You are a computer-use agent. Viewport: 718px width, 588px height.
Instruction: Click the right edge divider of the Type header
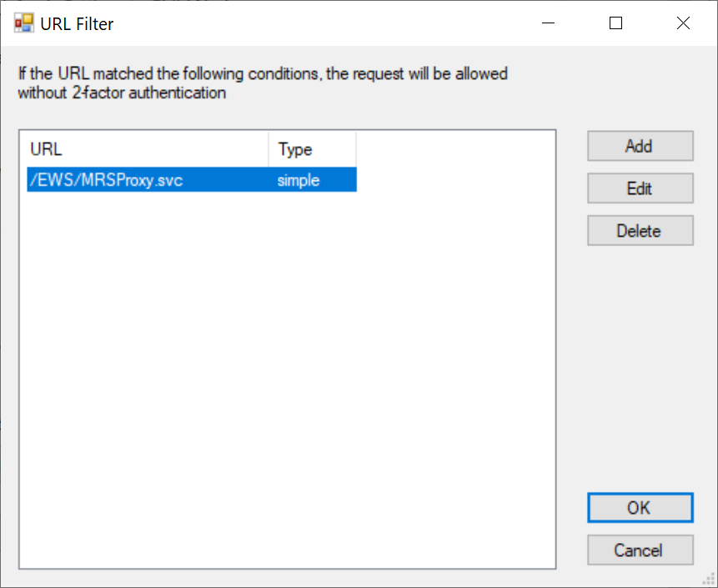(x=356, y=150)
